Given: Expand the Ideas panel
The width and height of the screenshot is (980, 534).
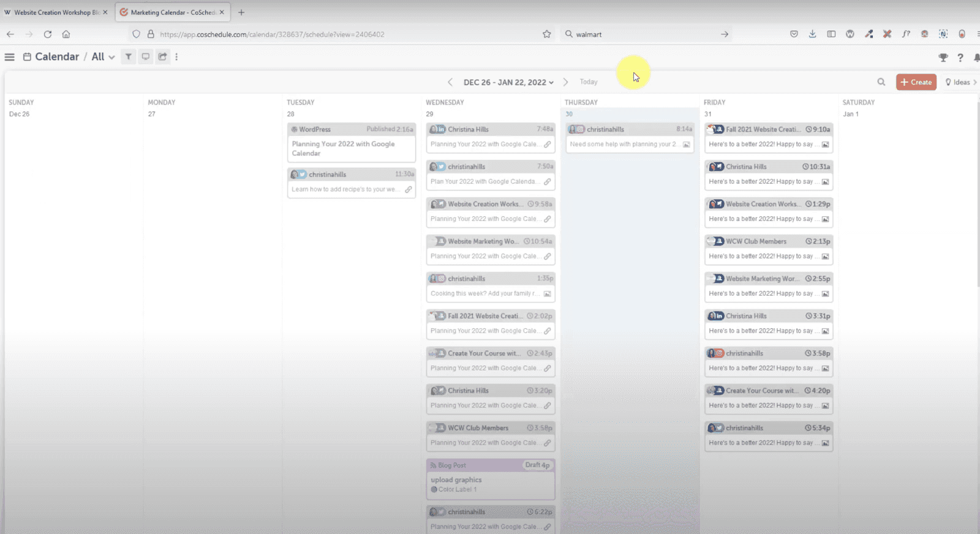Looking at the screenshot, I should 960,82.
